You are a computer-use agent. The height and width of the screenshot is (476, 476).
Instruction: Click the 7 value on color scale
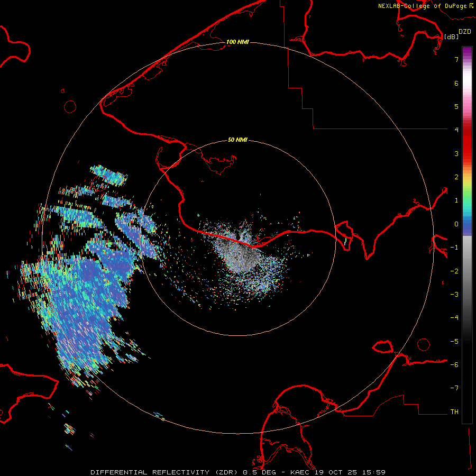click(x=456, y=59)
